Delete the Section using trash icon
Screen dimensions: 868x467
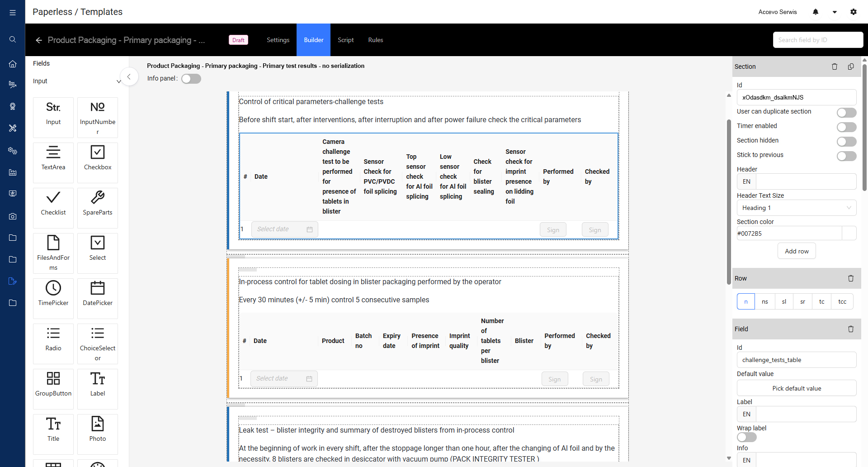click(835, 67)
